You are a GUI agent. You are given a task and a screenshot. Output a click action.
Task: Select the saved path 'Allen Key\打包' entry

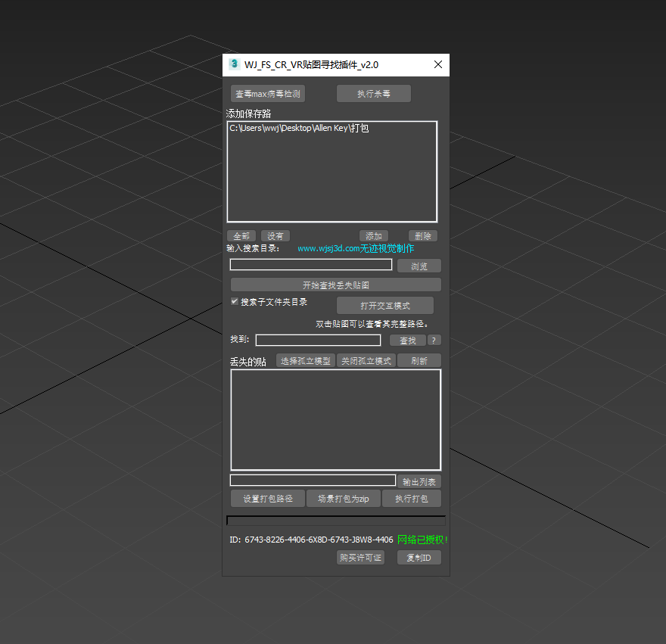(x=299, y=129)
